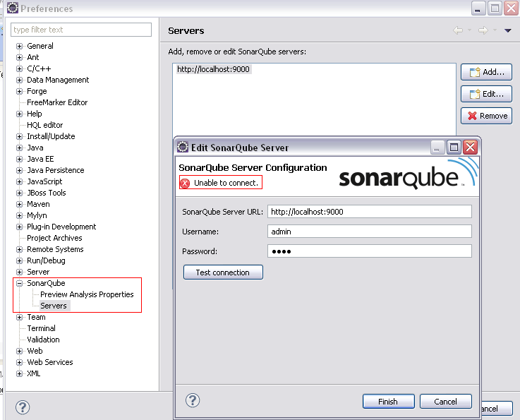This screenshot has height=420, width=520.
Task: Expand the Web Services node
Action: 19,362
